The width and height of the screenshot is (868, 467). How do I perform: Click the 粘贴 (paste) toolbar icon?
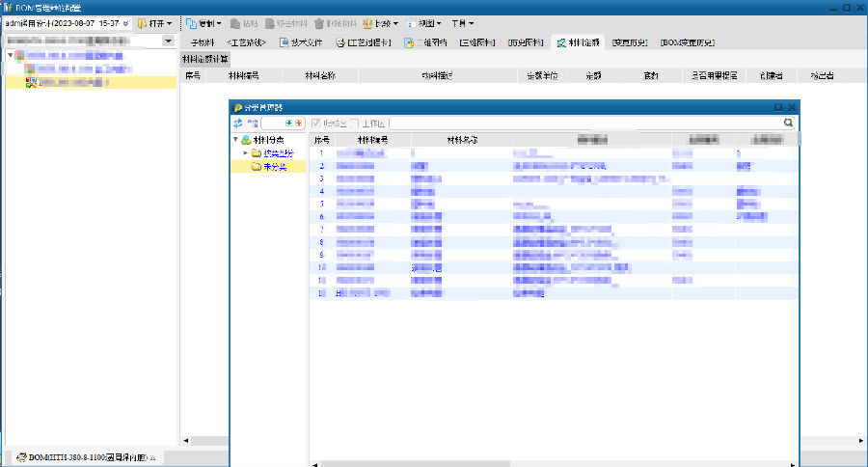click(235, 22)
